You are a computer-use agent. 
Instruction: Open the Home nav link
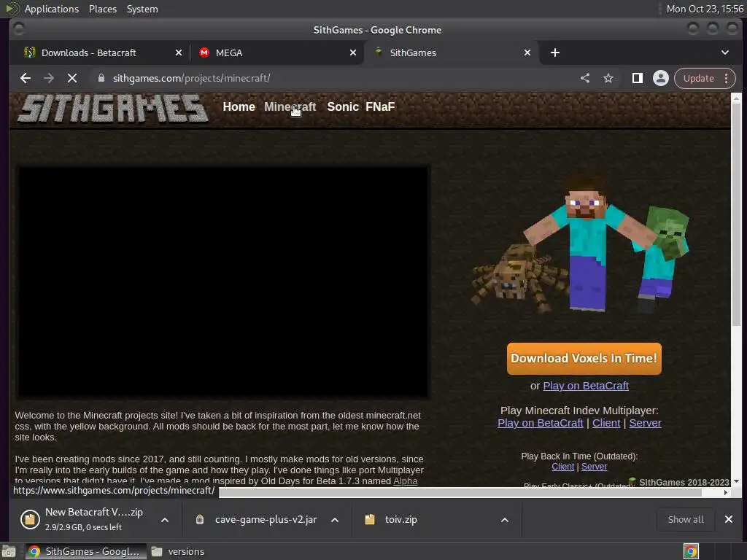click(239, 106)
